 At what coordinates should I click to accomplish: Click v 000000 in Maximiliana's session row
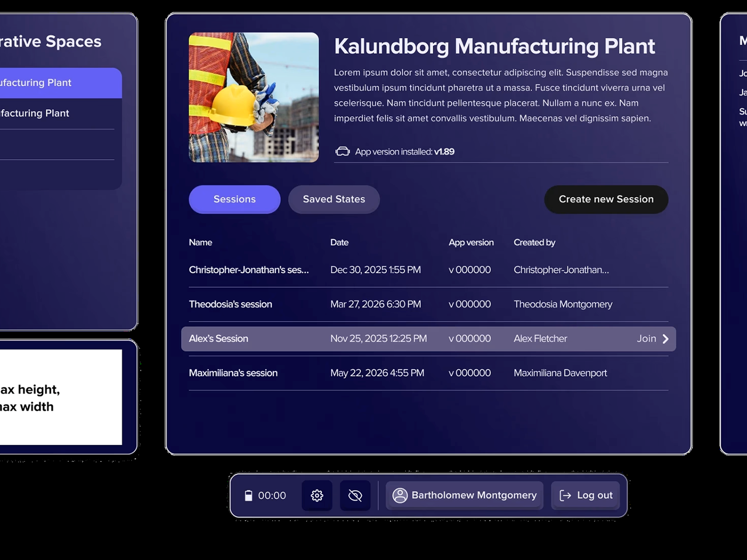(470, 373)
